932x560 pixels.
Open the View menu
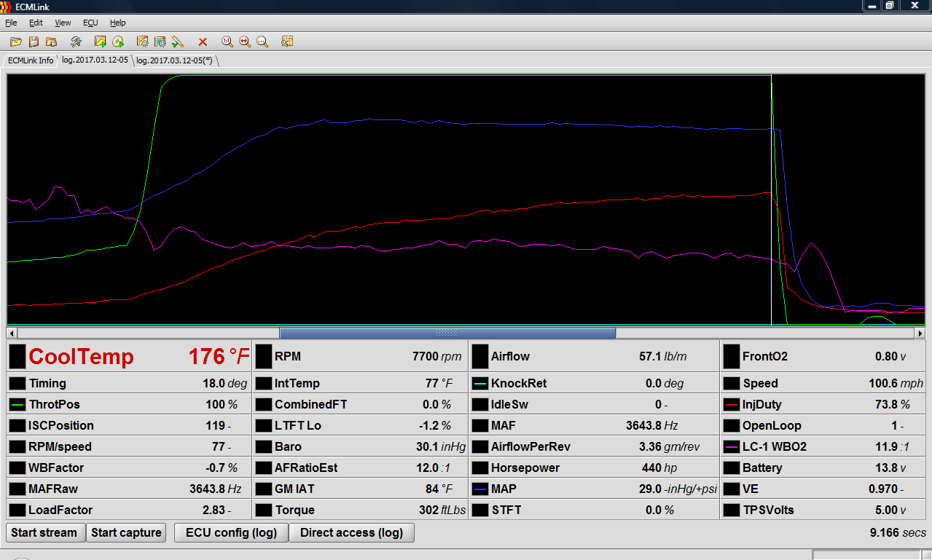(x=63, y=23)
